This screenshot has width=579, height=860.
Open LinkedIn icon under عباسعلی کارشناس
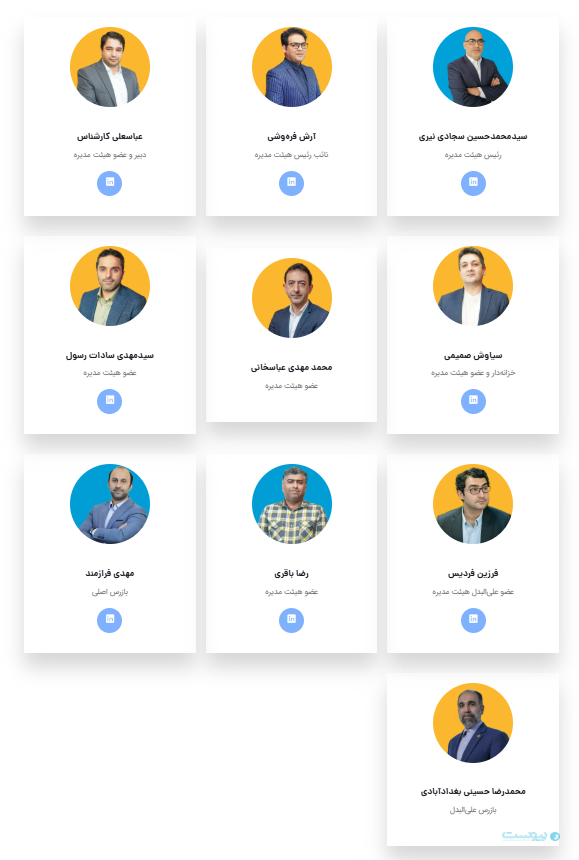pyautogui.click(x=110, y=183)
